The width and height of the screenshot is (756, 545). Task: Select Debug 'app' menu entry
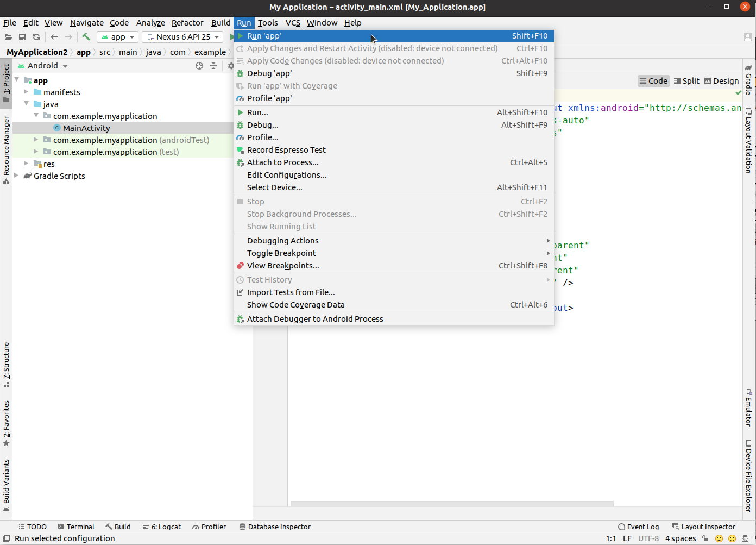(x=394, y=73)
